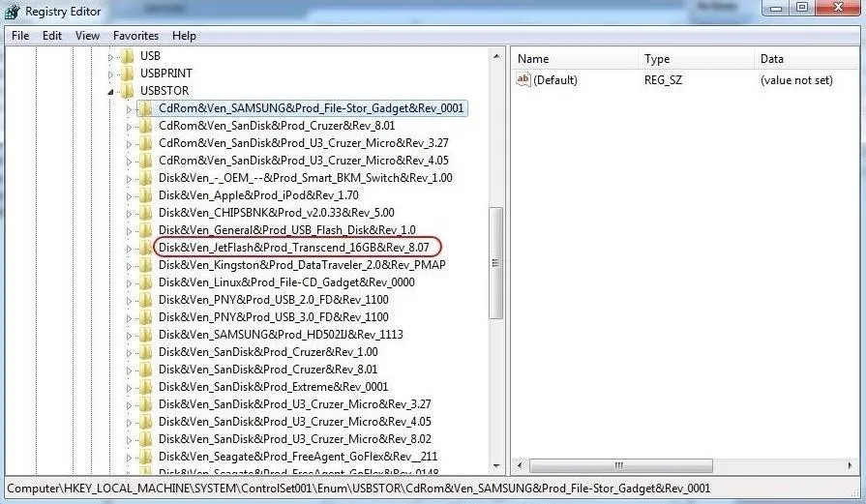Select Disk&Ven_SanDisk&Prod_U3_Cruzer_Micro&Rev_4.05 key
Image resolution: width=866 pixels, height=504 pixels.
pyautogui.click(x=294, y=422)
